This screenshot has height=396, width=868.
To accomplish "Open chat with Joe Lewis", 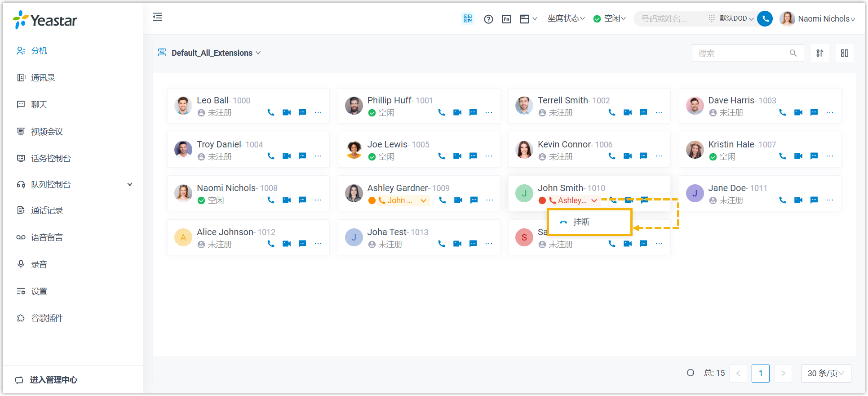I will (473, 156).
